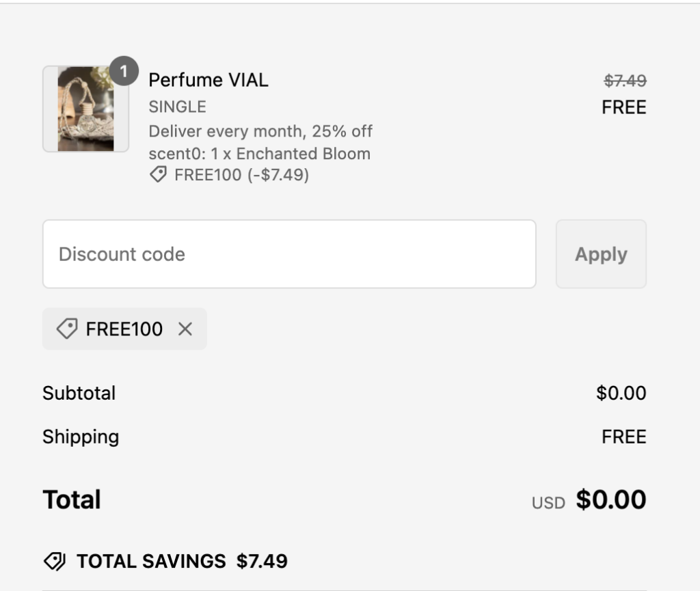Click the tag icon beside FREE100 (-$7.49)
700x591 pixels.
[158, 176]
